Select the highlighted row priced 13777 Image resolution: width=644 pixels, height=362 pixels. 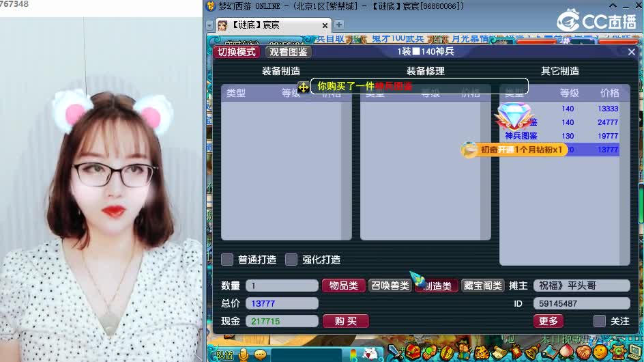[x=561, y=150]
